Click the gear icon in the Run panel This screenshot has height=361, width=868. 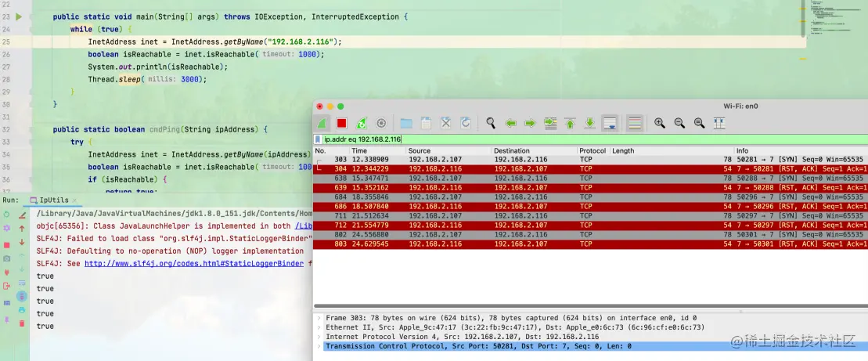(6, 228)
